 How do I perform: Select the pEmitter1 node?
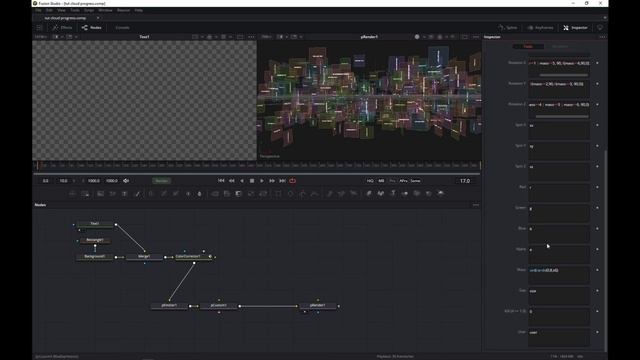[169, 306]
